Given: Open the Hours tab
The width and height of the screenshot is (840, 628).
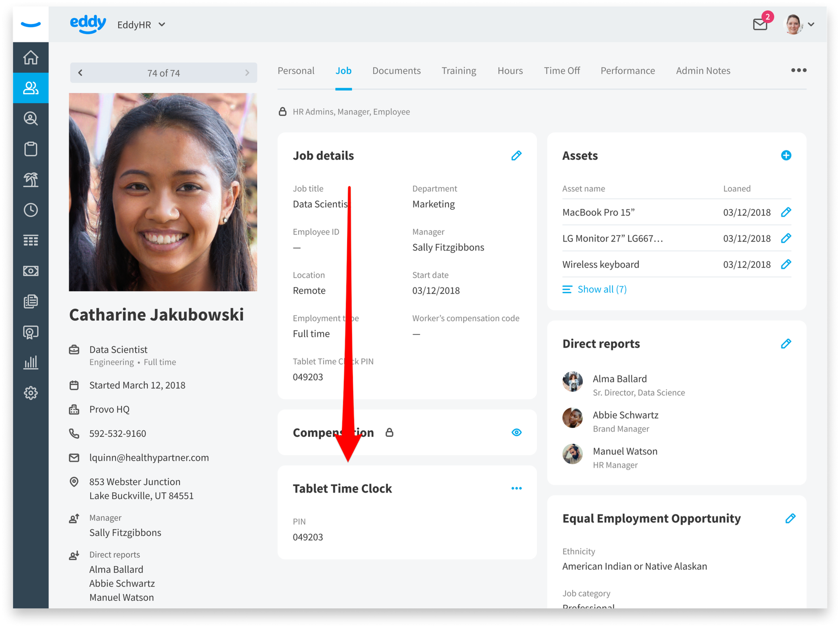Looking at the screenshot, I should tap(510, 71).
